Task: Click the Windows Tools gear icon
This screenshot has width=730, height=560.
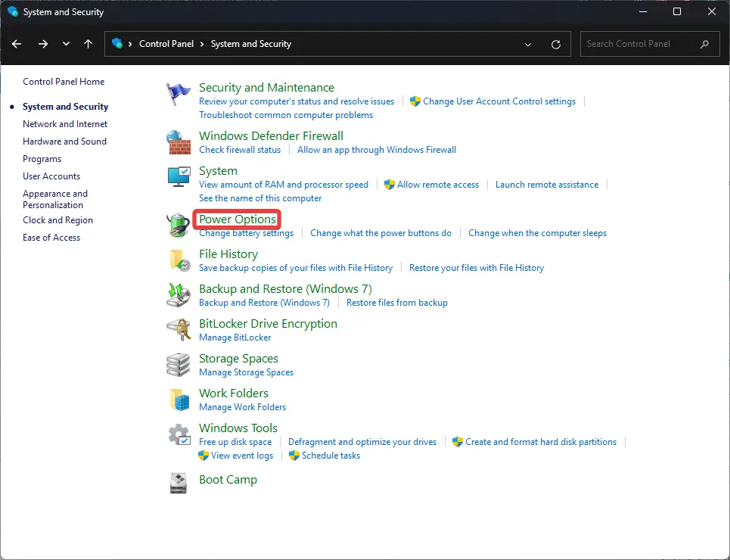Action: point(179,434)
